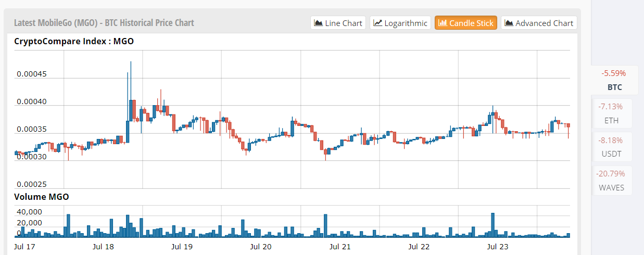Click the 0.00045 price axis label

pos(32,74)
